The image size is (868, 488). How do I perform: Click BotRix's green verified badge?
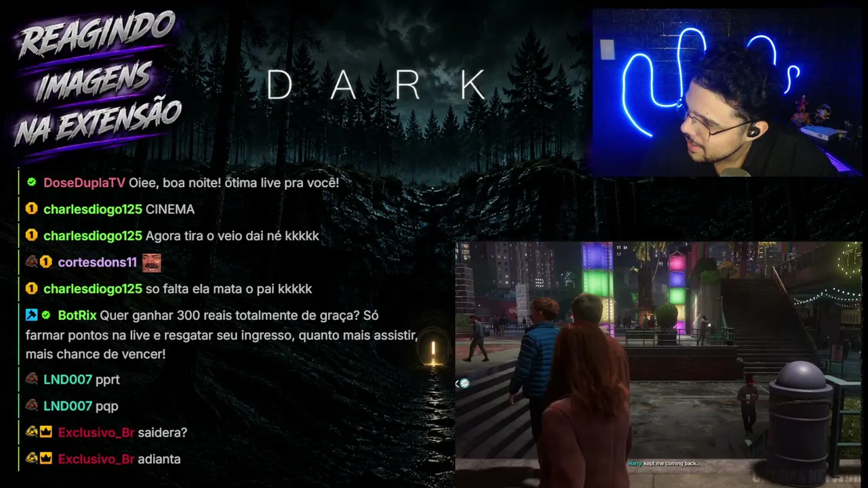[46, 315]
